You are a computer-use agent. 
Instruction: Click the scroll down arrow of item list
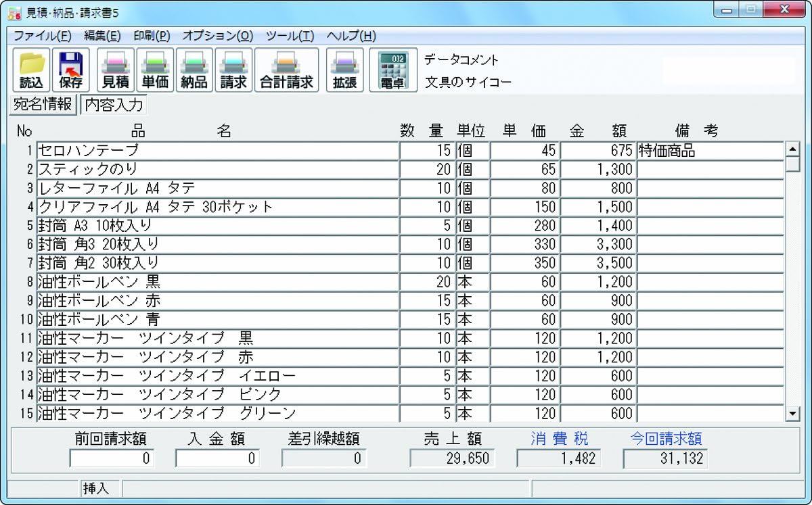coord(792,413)
